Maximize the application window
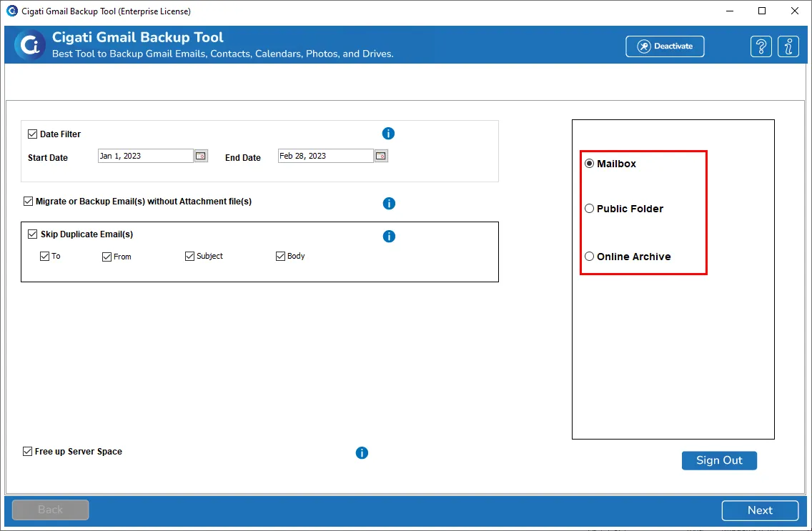The image size is (812, 531). pos(762,11)
